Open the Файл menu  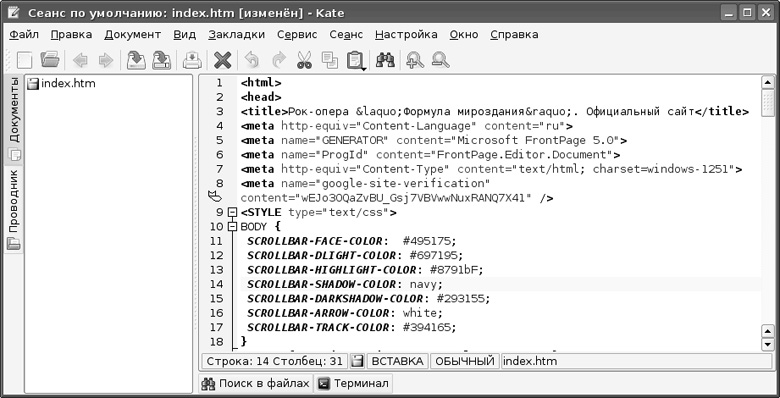coord(24,34)
